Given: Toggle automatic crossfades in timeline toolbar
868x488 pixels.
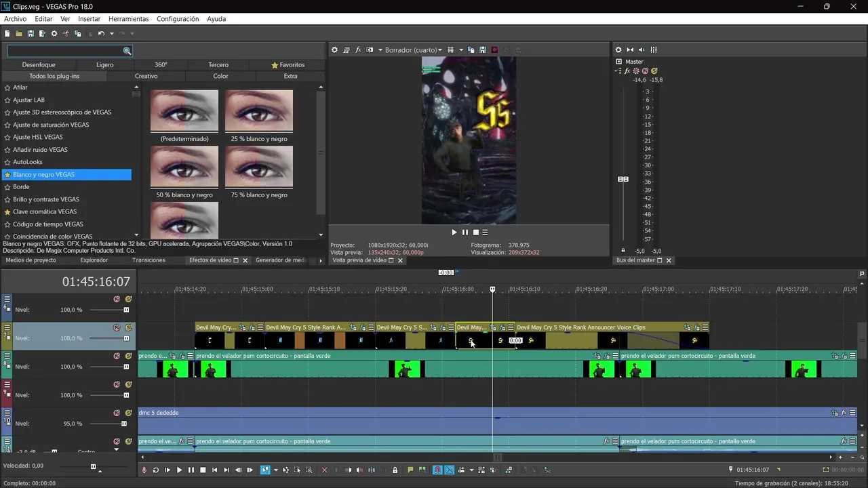Looking at the screenshot, I should coord(450,470).
